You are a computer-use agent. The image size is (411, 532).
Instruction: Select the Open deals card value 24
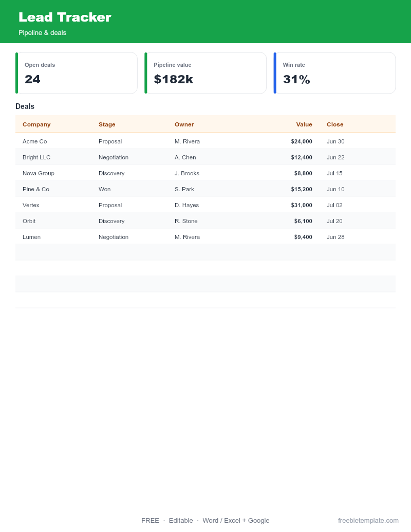(x=32, y=79)
